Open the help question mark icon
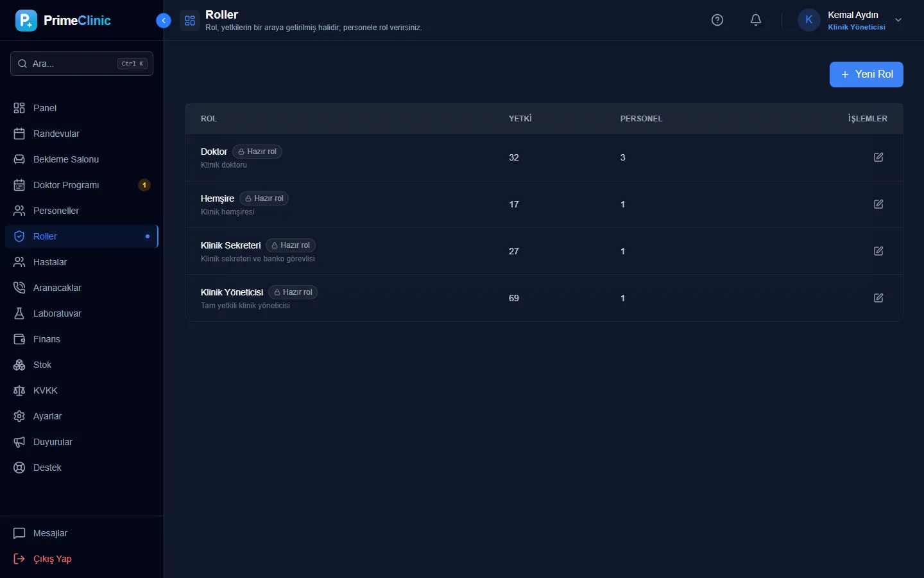 [717, 20]
